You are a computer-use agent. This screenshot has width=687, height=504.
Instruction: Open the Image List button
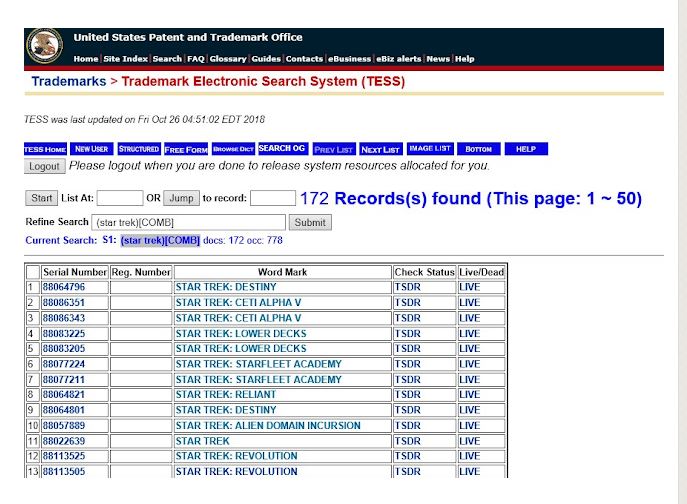[430, 149]
